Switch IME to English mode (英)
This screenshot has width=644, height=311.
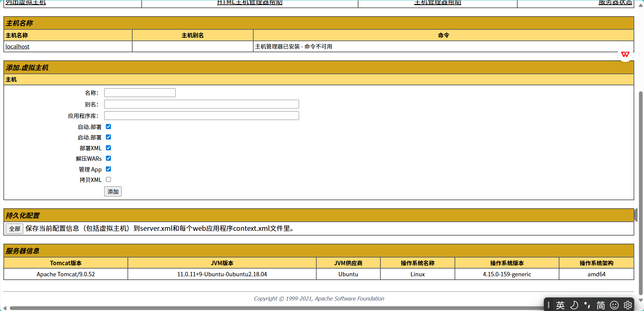pos(560,305)
